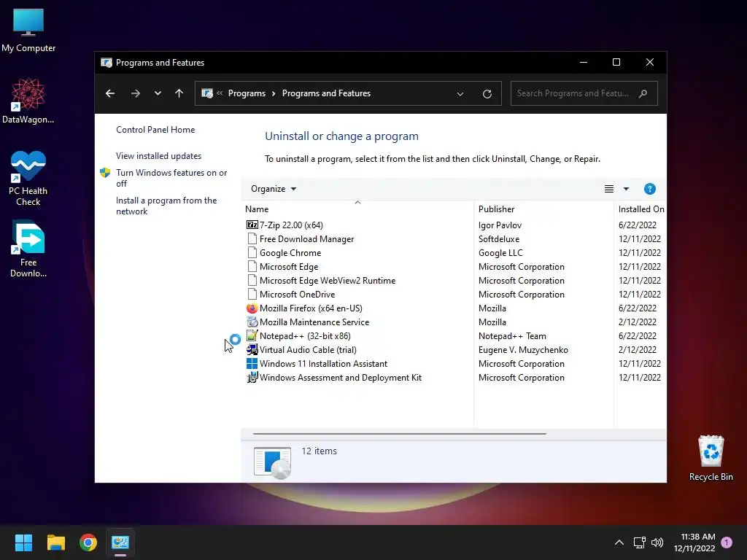
Task: Open Turn Windows features on or off
Action: (171, 178)
